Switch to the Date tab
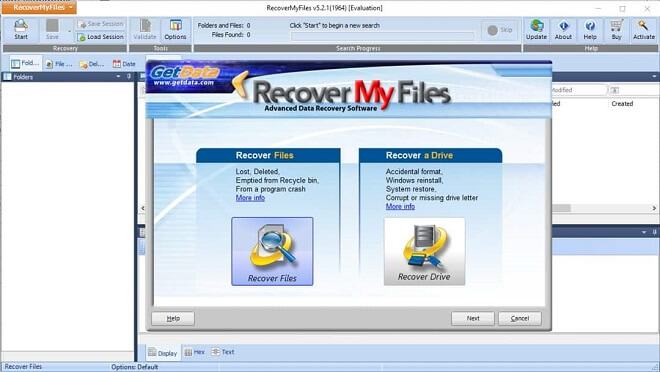The width and height of the screenshot is (660, 372). (124, 64)
